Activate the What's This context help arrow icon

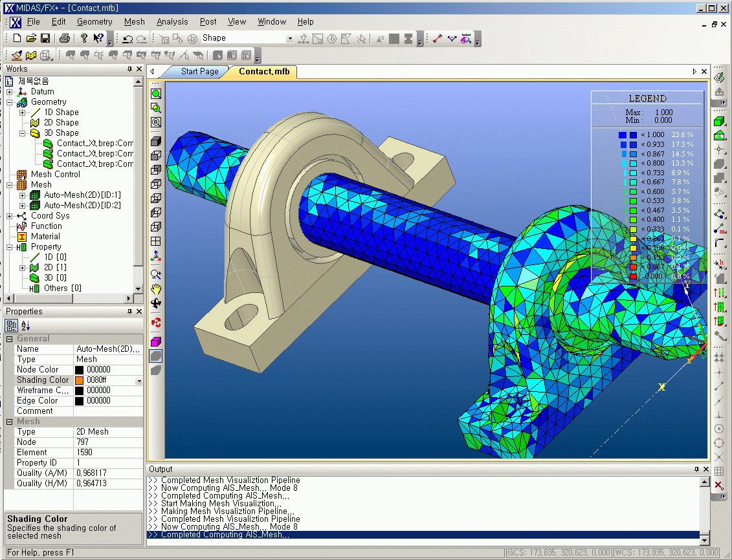point(98,38)
